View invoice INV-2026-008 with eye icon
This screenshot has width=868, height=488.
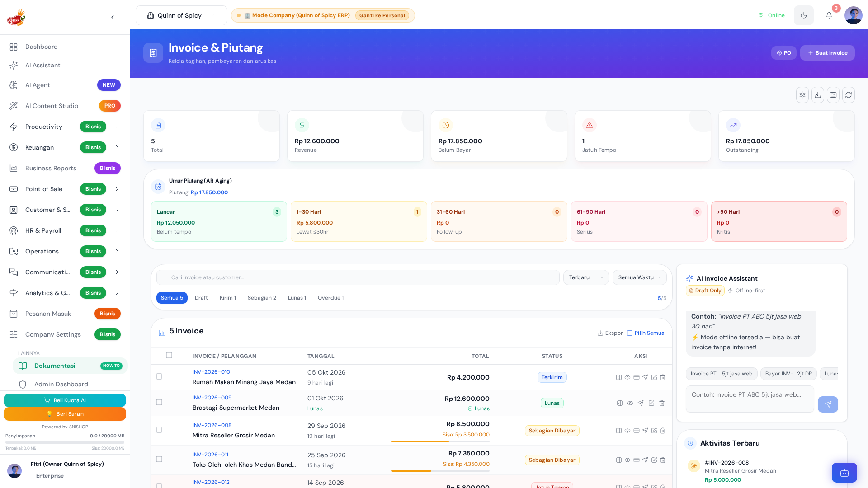(627, 431)
